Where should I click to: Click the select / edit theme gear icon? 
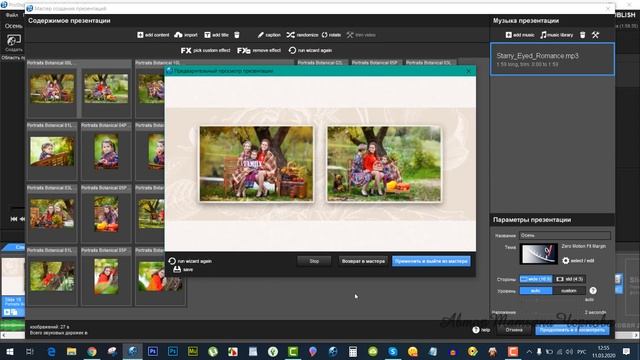pos(566,260)
